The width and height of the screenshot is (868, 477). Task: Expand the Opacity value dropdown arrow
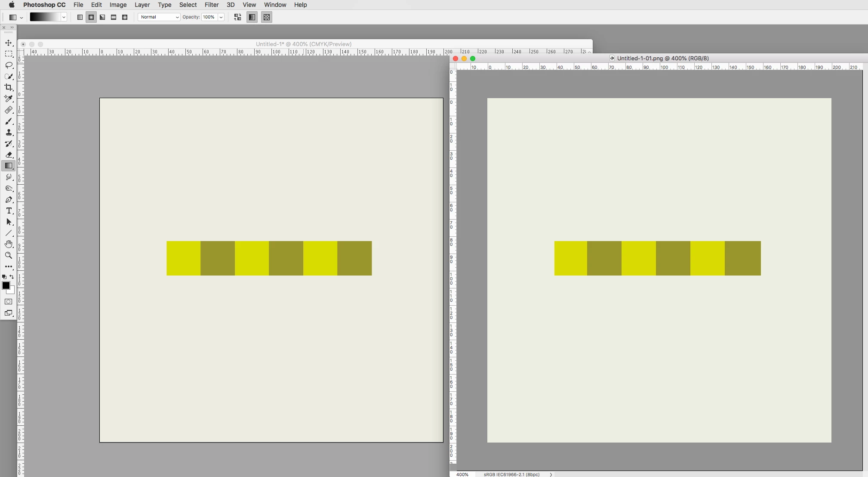221,17
